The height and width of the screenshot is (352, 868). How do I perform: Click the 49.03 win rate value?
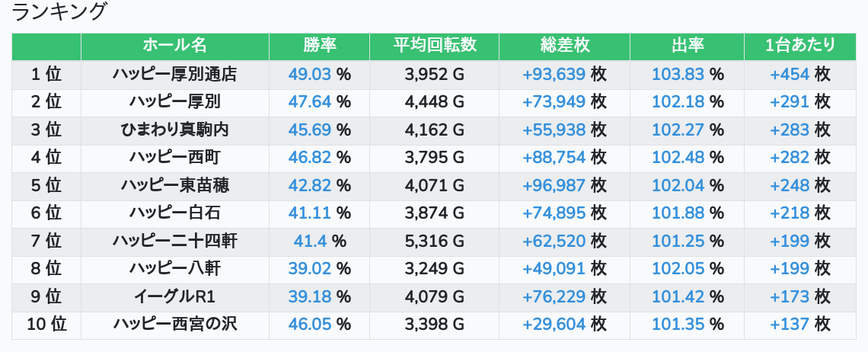(309, 74)
